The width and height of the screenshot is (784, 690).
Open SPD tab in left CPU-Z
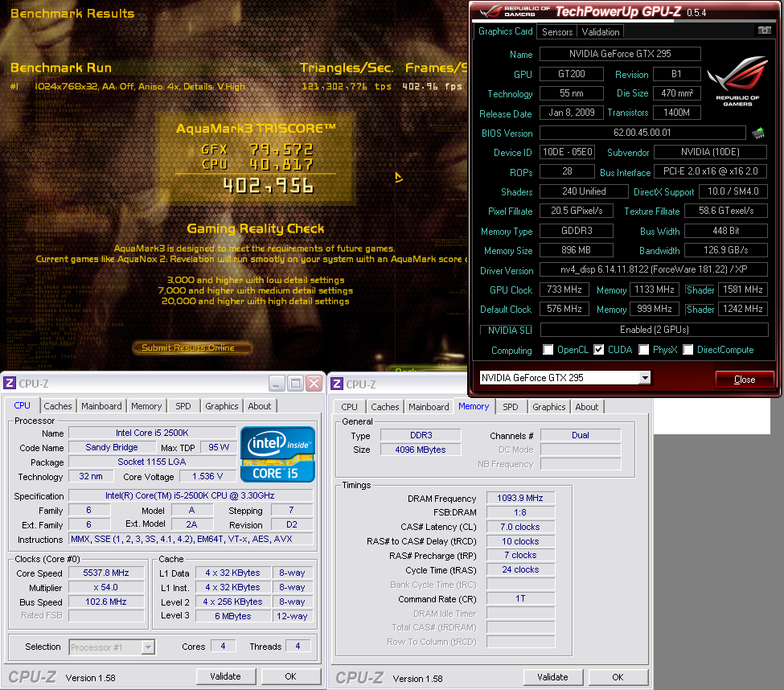tap(183, 406)
